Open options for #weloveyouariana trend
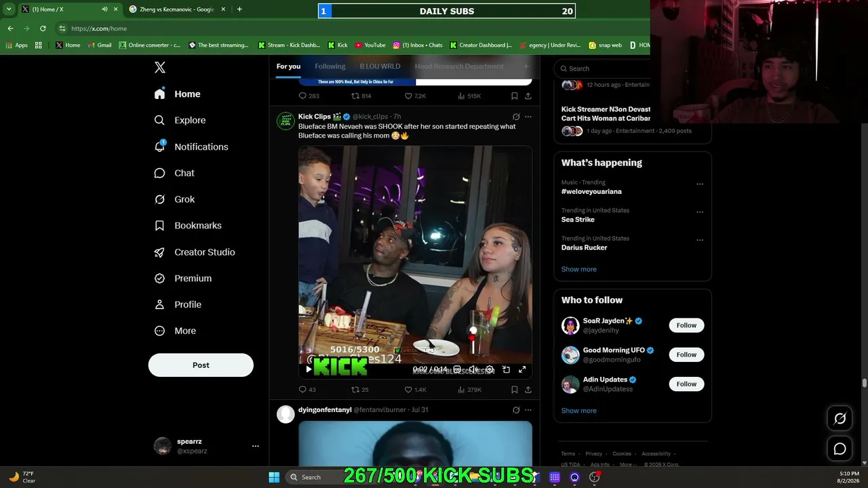 click(x=700, y=184)
